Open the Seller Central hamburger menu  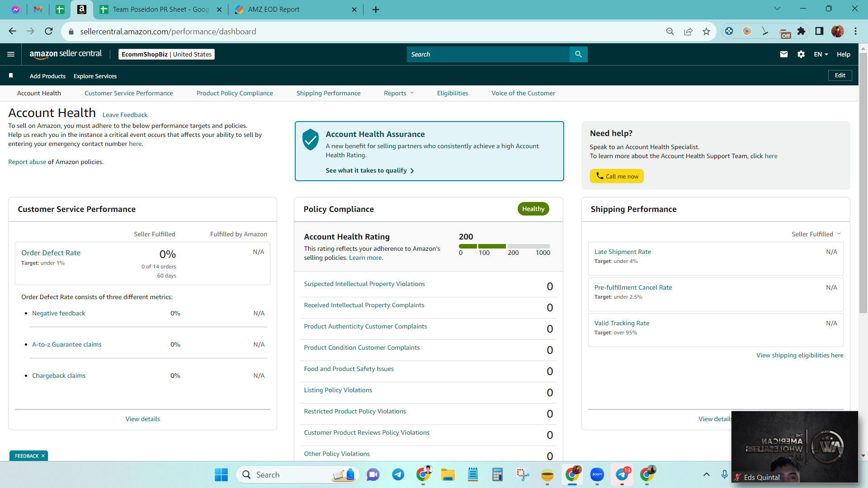[x=11, y=54]
